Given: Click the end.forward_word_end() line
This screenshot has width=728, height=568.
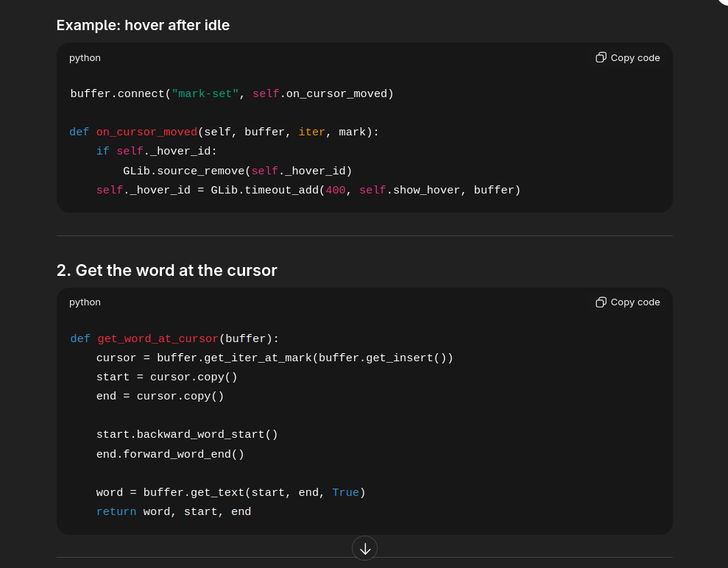Looking at the screenshot, I should click(170, 455).
